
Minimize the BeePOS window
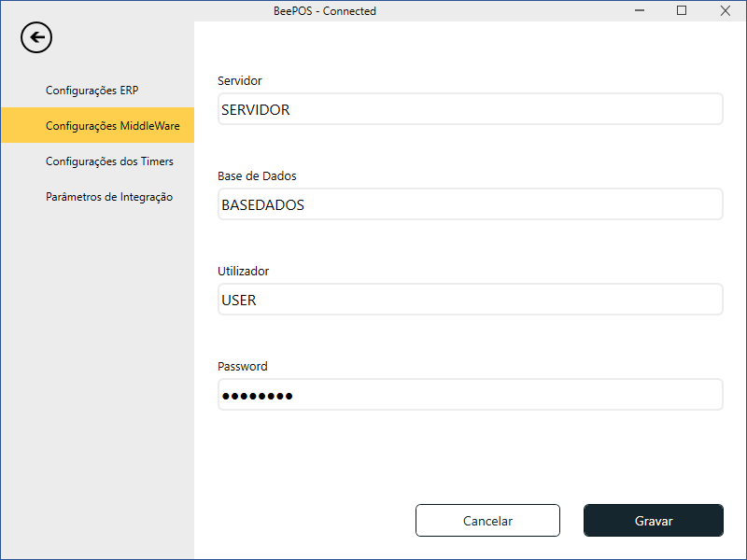pos(640,11)
